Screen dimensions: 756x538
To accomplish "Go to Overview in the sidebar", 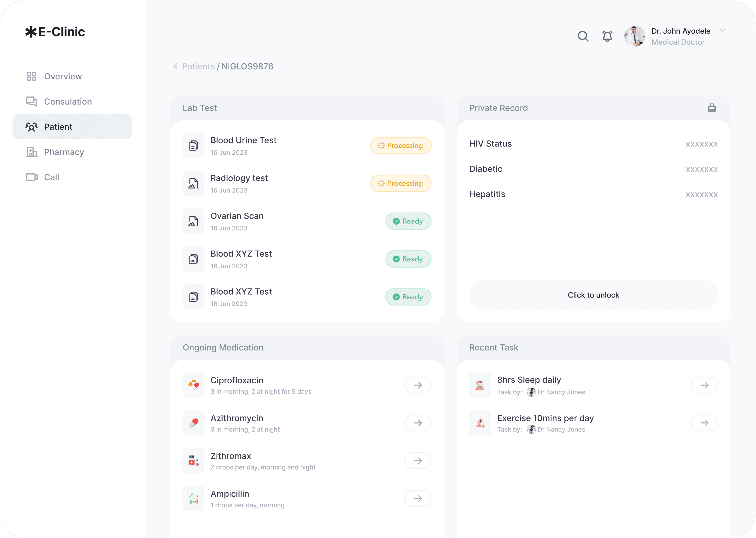I will 63,76.
